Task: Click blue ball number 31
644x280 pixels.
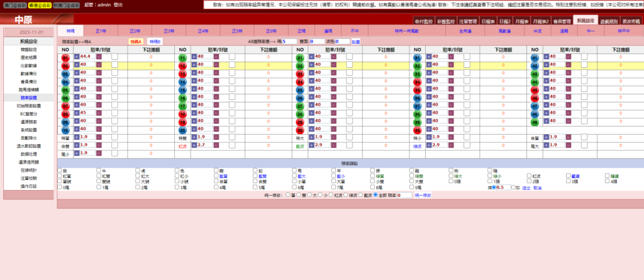Action: point(417,57)
